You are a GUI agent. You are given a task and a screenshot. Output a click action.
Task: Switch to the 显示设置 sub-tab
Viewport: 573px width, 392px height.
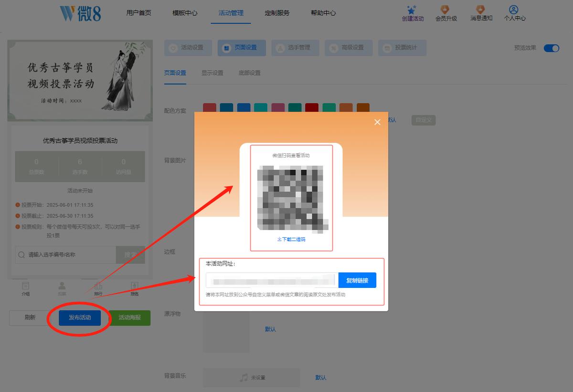tap(212, 73)
